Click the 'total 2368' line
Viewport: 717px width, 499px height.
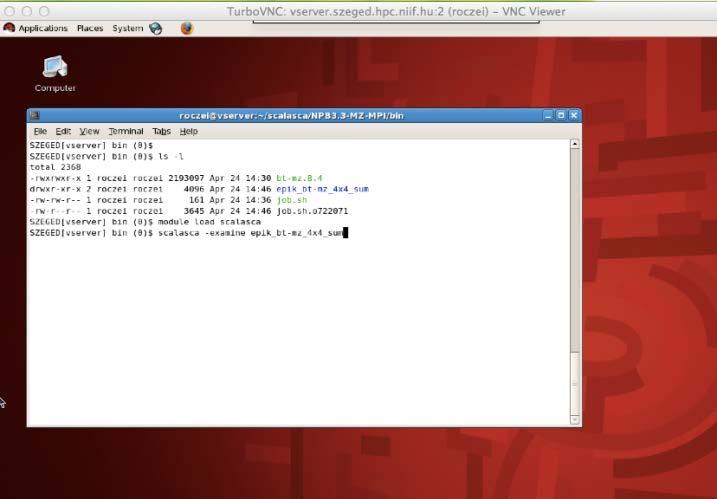click(x=55, y=167)
